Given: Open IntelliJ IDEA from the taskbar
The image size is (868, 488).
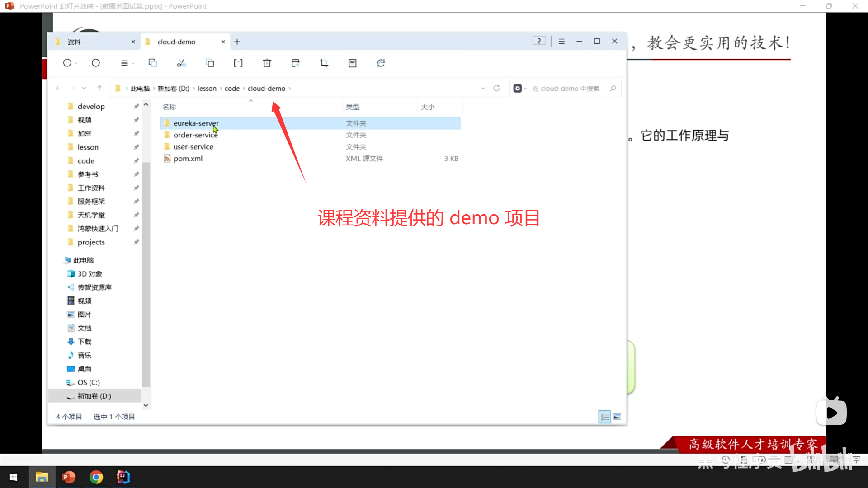Looking at the screenshot, I should coord(123,477).
